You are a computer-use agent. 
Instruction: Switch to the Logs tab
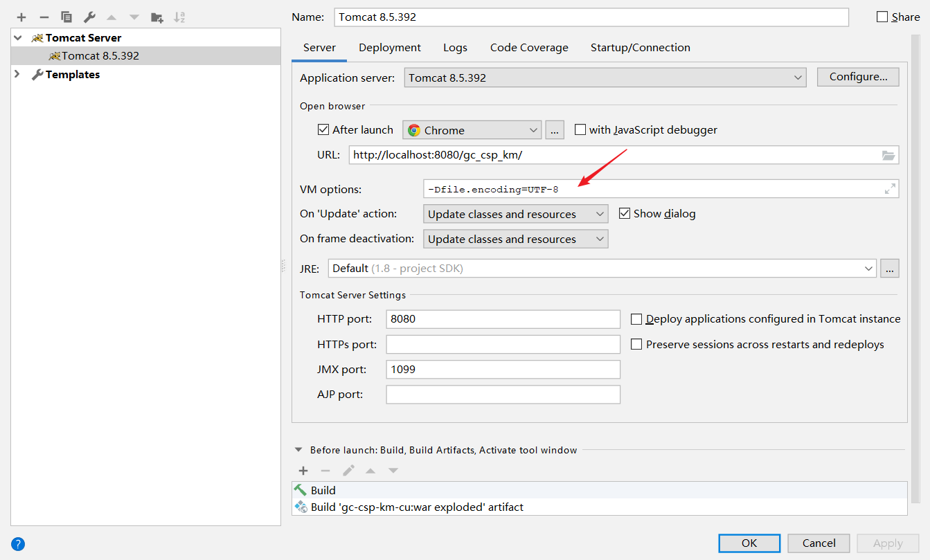pyautogui.click(x=455, y=48)
